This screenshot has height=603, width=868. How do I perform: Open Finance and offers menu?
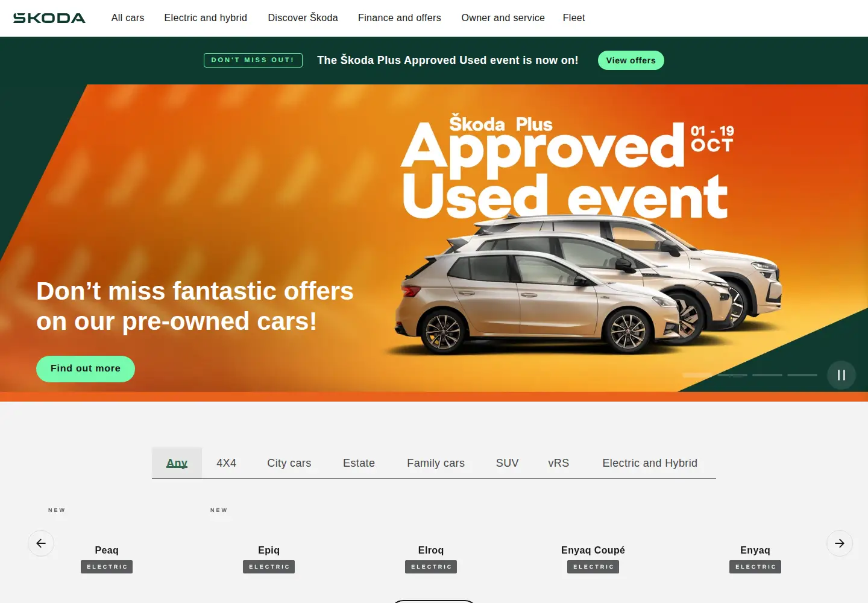400,18
